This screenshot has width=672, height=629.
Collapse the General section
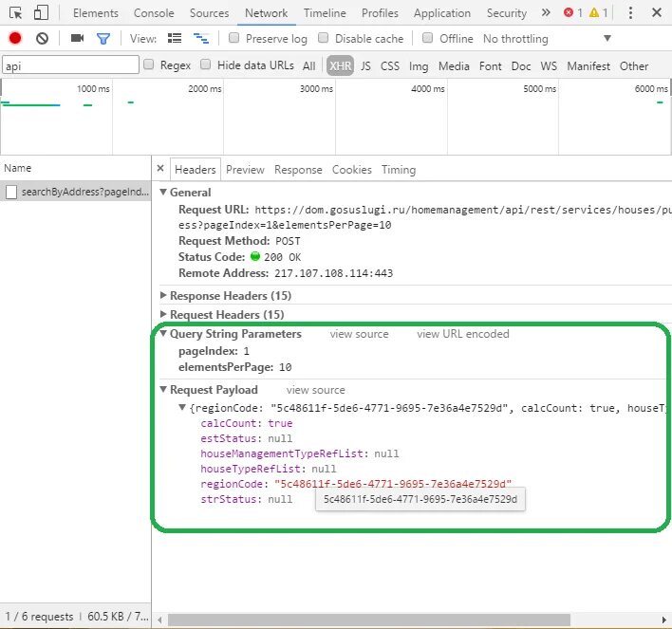[x=163, y=192]
